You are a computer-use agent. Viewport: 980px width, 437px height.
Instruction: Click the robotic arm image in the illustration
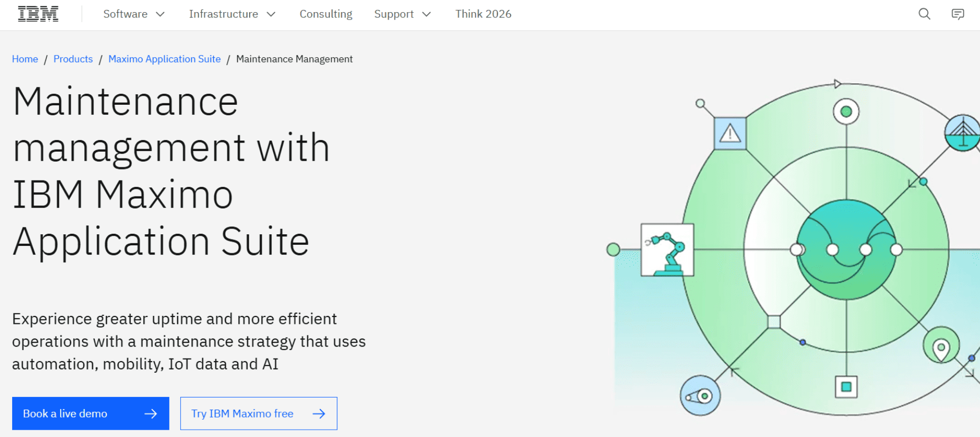(x=667, y=250)
